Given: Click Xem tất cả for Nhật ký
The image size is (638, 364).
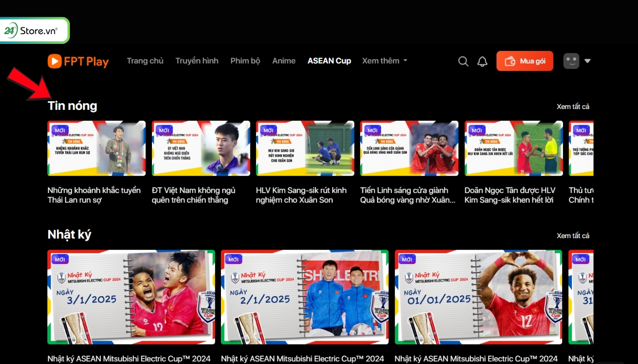Looking at the screenshot, I should pos(573,235).
